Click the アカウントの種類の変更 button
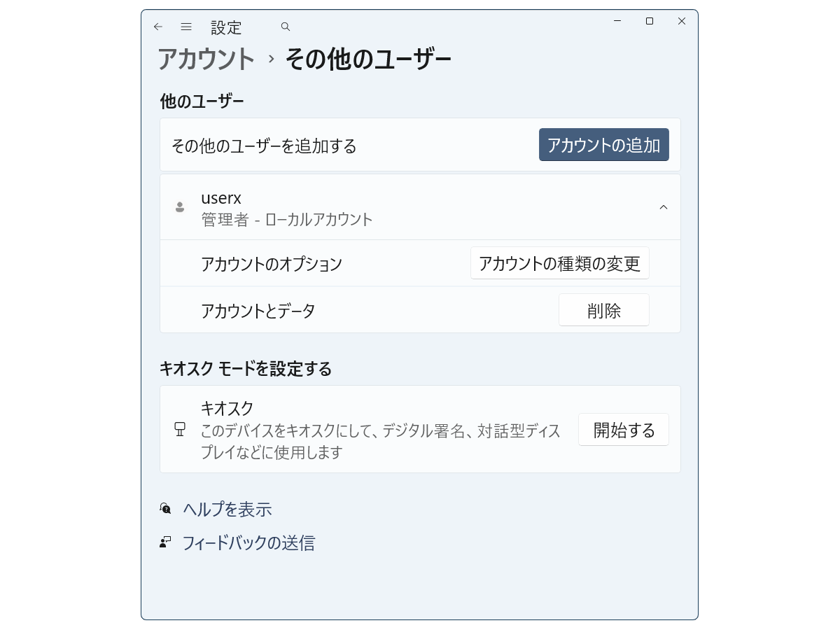The image size is (840, 630). [559, 263]
